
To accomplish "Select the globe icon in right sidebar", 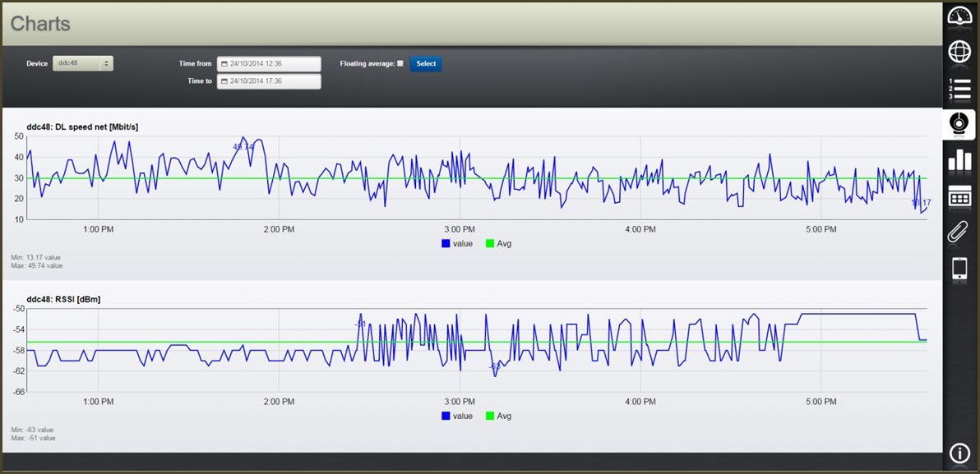I will point(959,51).
